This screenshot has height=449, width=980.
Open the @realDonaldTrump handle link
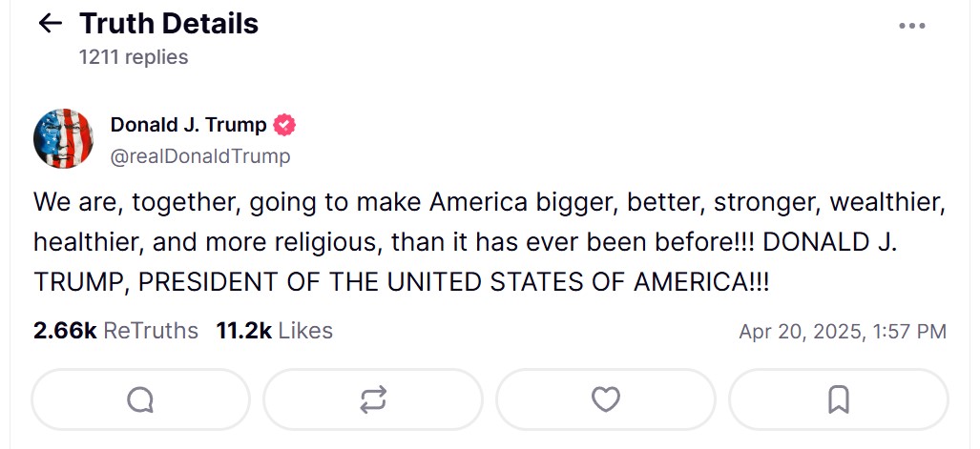(x=200, y=156)
